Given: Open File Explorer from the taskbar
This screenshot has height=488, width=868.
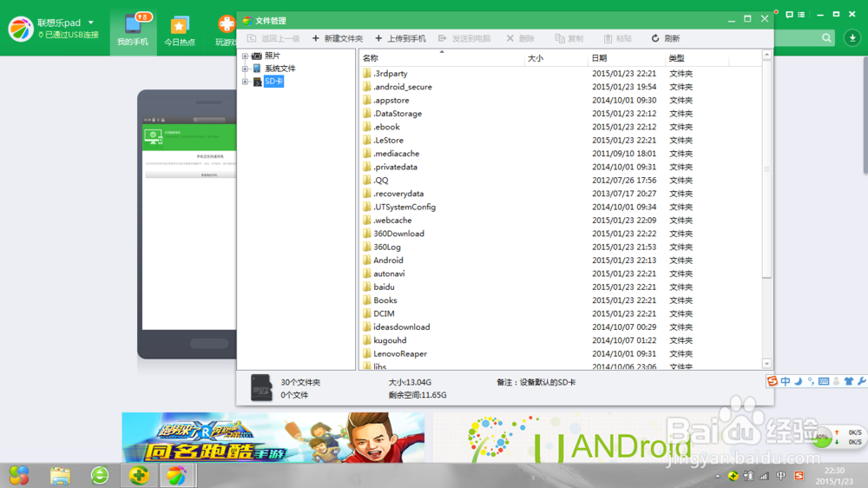Looking at the screenshot, I should coord(60,475).
